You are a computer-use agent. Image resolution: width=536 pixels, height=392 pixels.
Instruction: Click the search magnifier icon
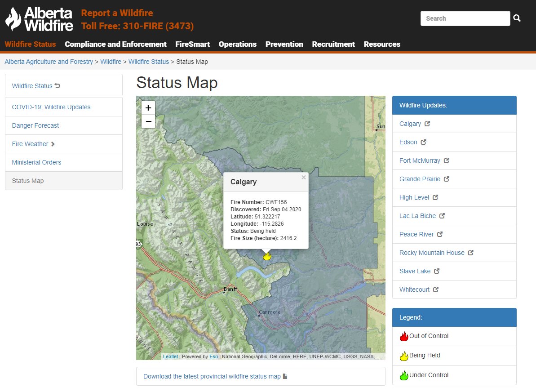pyautogui.click(x=517, y=18)
